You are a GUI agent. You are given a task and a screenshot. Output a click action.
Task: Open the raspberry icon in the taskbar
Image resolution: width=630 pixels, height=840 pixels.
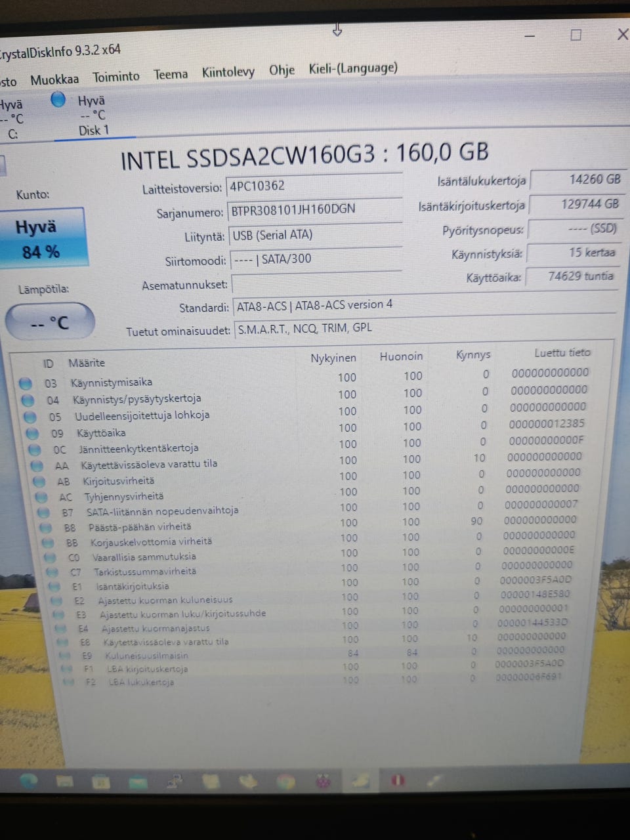click(322, 781)
